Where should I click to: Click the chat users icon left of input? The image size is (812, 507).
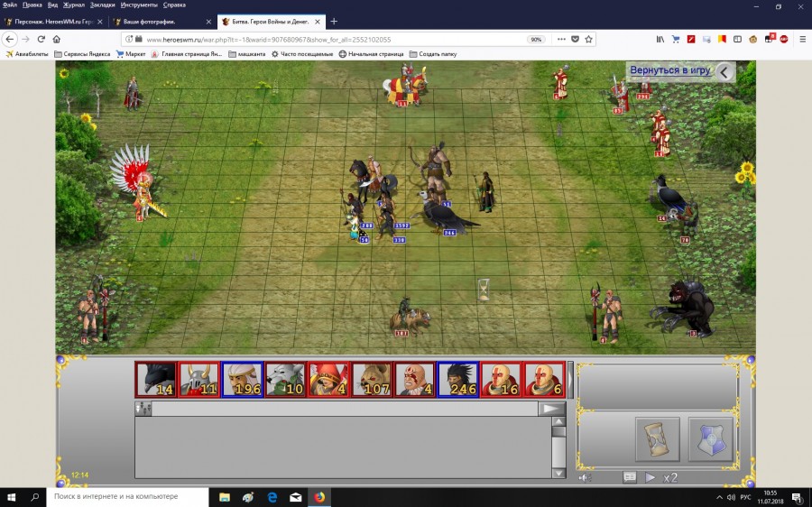[x=143, y=409]
